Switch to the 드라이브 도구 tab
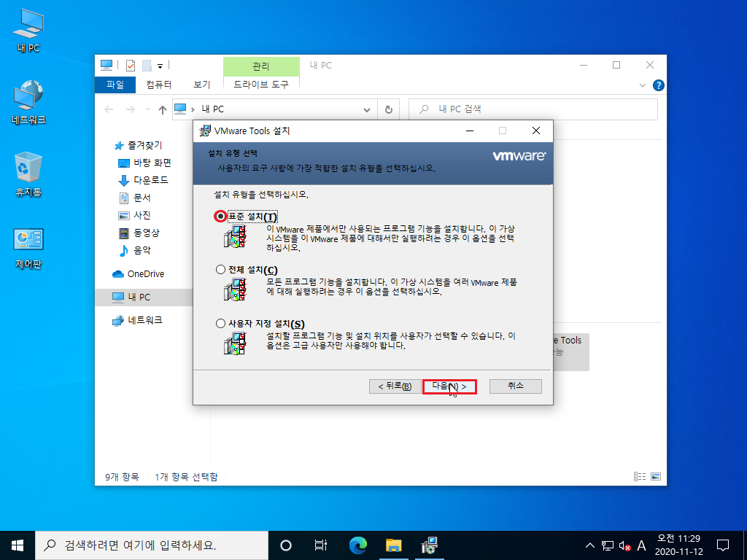 pyautogui.click(x=261, y=85)
